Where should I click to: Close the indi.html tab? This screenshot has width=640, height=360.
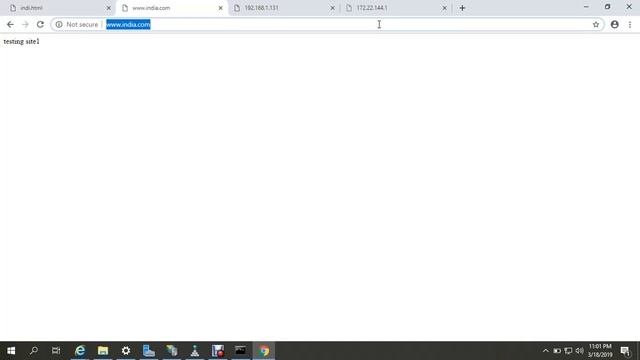tap(109, 8)
